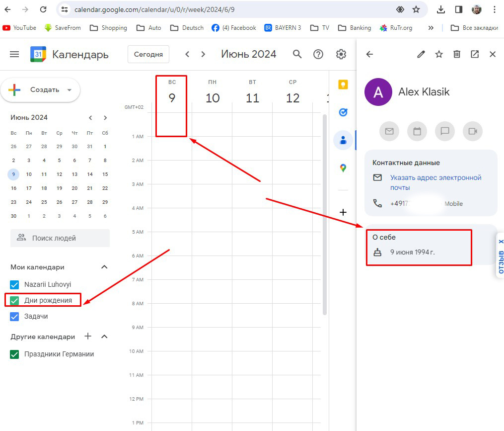Add other calendar plus button
This screenshot has height=431, width=504.
pos(88,337)
